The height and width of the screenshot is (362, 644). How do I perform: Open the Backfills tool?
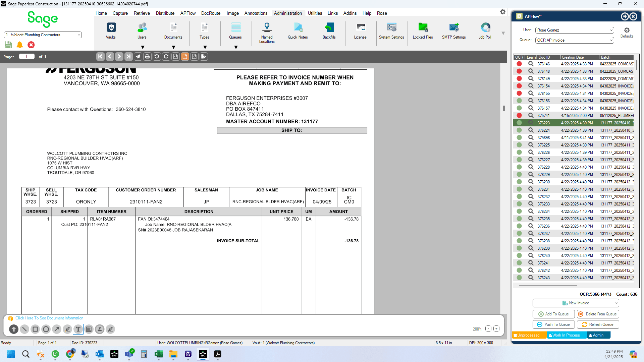(x=329, y=31)
